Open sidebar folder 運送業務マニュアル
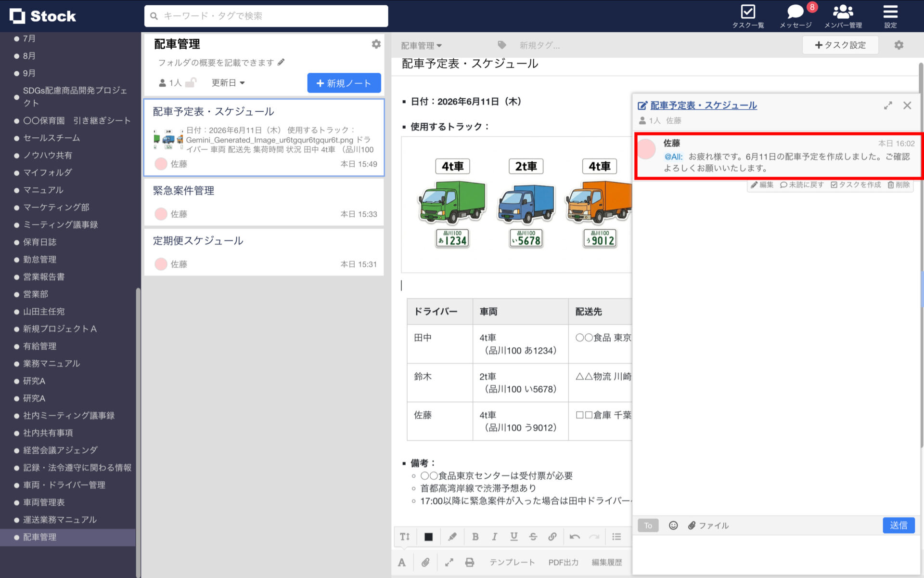Image resolution: width=924 pixels, height=578 pixels. 60,519
